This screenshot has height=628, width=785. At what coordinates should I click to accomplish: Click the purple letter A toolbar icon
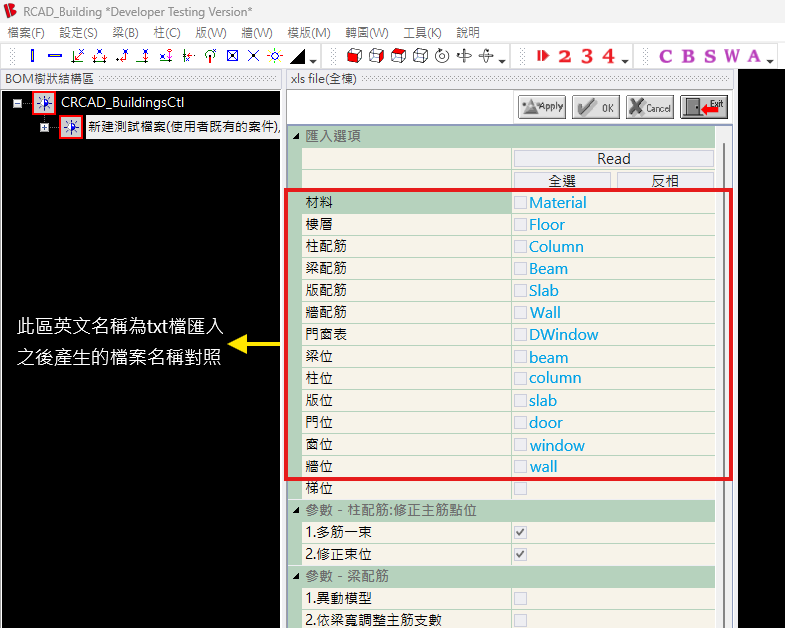[754, 56]
